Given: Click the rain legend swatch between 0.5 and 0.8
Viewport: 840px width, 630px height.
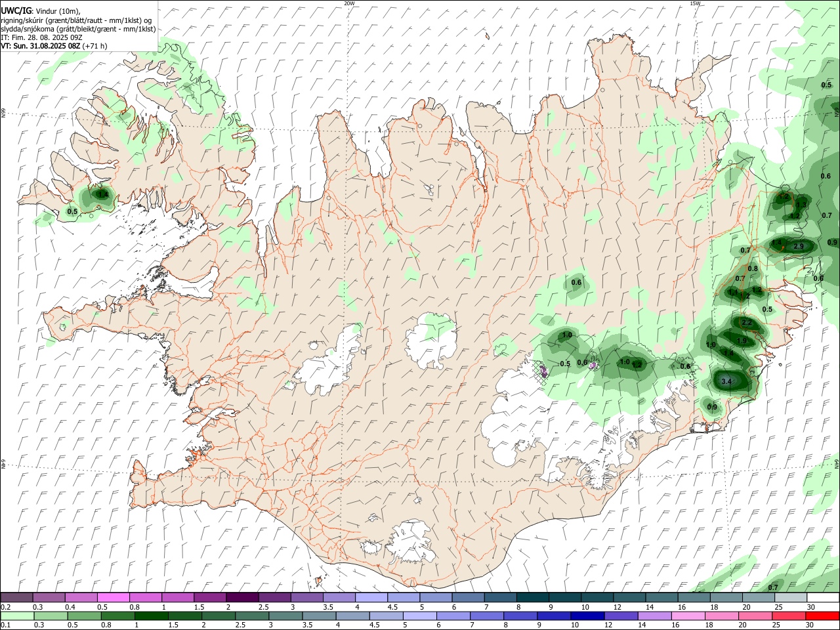Looking at the screenshot, I should point(85,616).
